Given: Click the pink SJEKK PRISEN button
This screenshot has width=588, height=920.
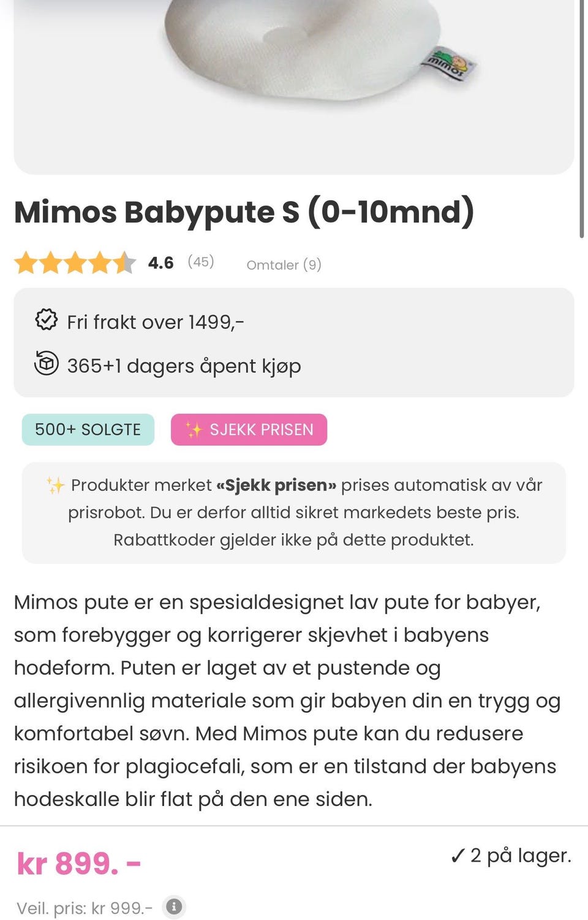Looking at the screenshot, I should point(249,430).
